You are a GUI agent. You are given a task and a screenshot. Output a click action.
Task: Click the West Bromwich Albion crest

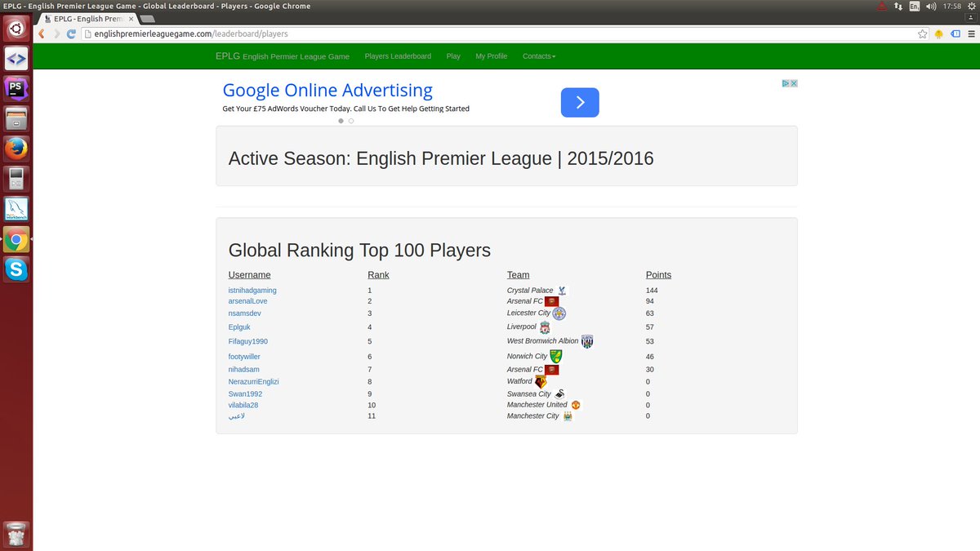click(x=587, y=341)
